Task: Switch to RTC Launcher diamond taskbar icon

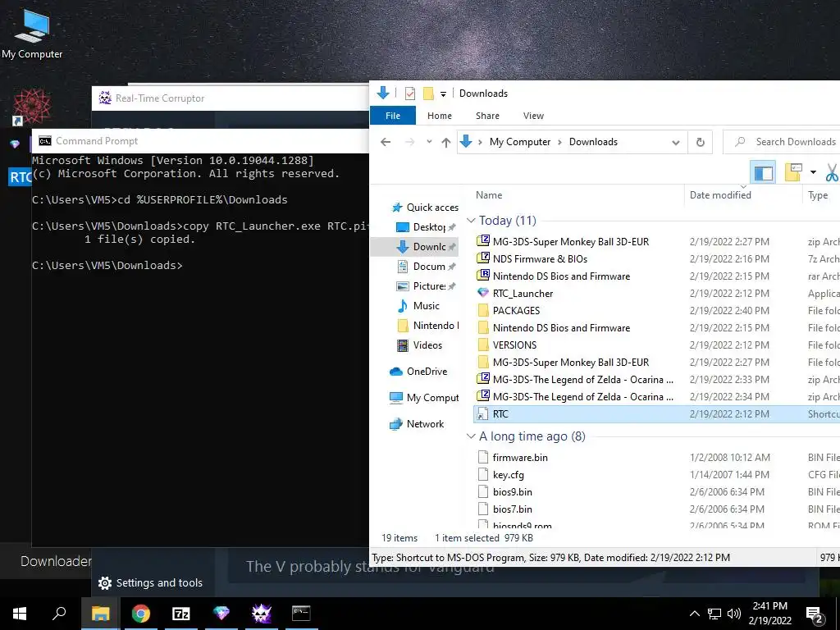Action: click(221, 614)
